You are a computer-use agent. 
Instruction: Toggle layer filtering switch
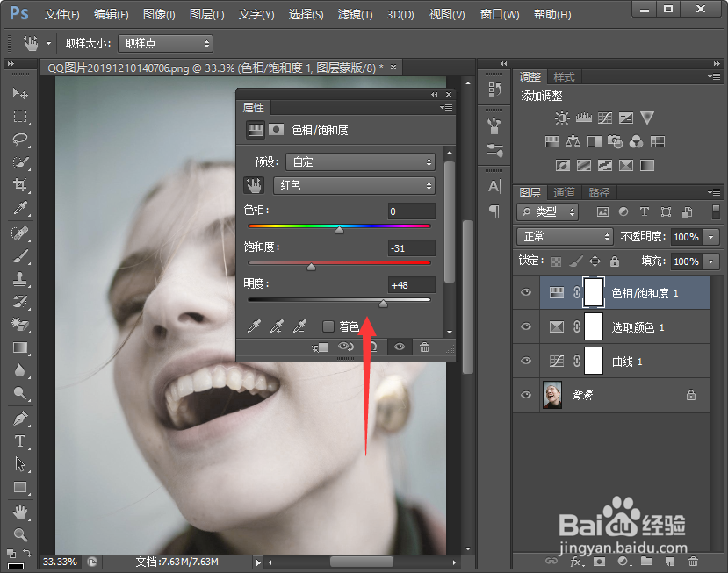tap(716, 212)
